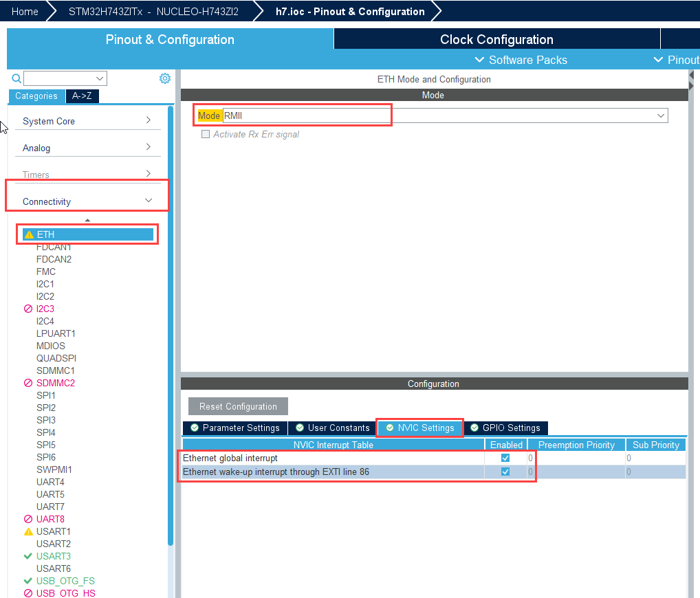Toggle the Activate Rx Err signal checkbox
Screen dimensions: 700x598
point(206,135)
